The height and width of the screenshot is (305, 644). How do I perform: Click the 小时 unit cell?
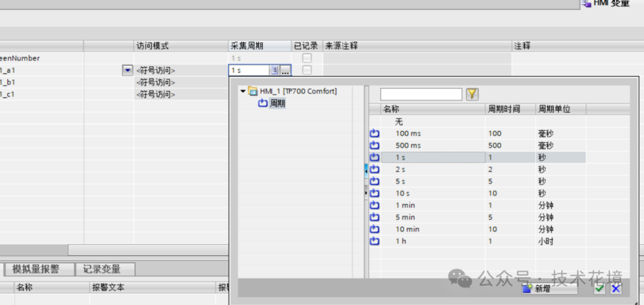click(x=546, y=241)
